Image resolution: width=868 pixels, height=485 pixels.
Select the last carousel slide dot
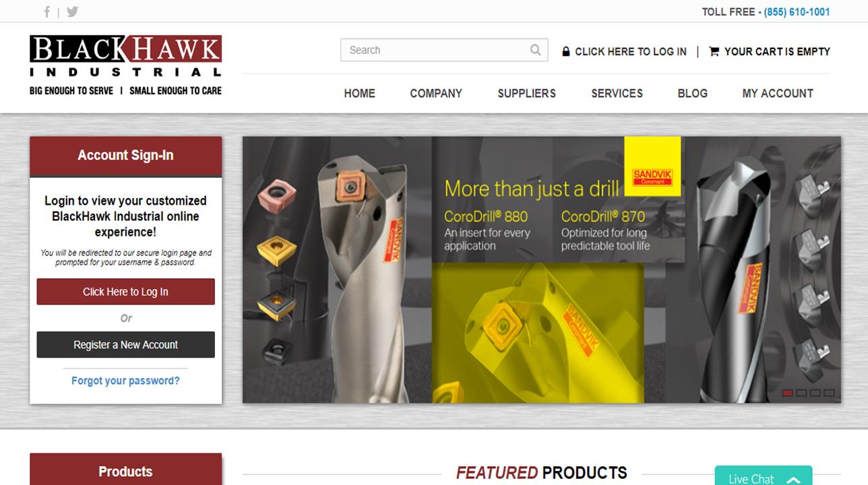click(x=829, y=393)
